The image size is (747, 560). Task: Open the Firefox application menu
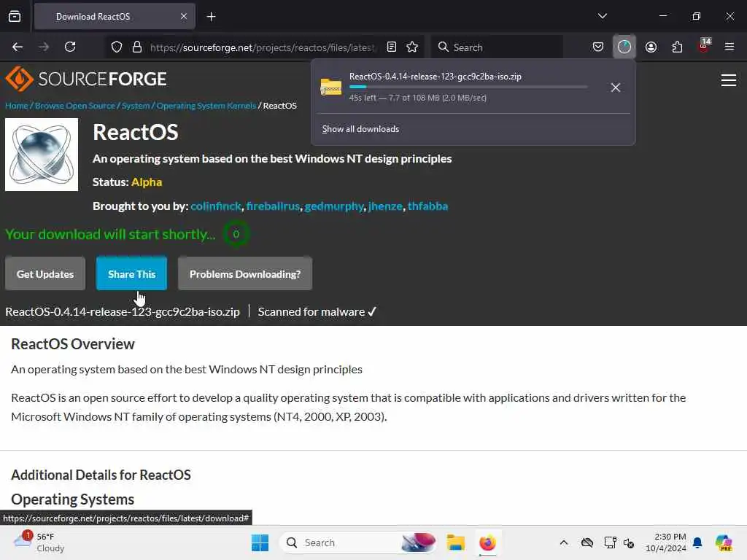[729, 47]
